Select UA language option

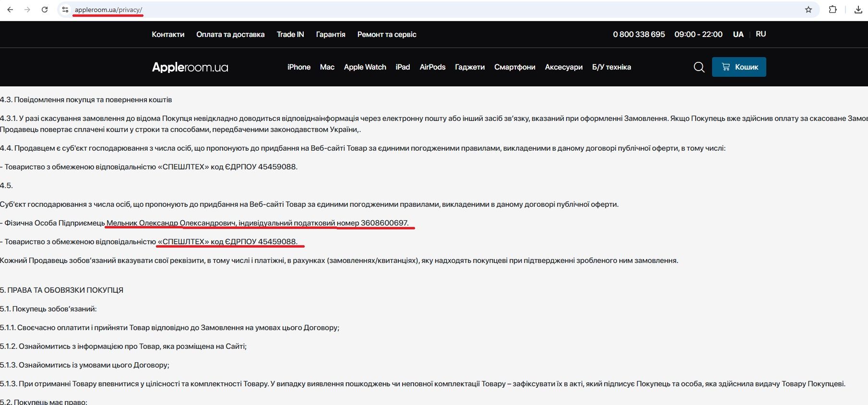pos(738,34)
